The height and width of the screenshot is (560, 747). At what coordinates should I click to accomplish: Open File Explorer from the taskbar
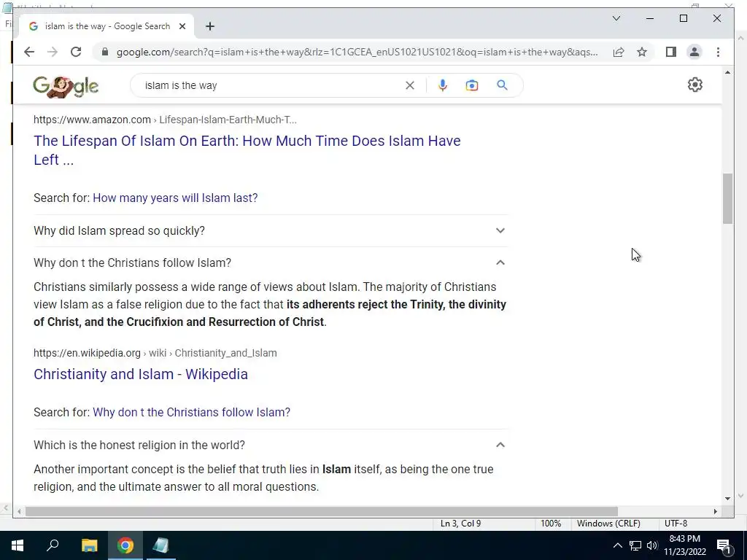(x=89, y=545)
